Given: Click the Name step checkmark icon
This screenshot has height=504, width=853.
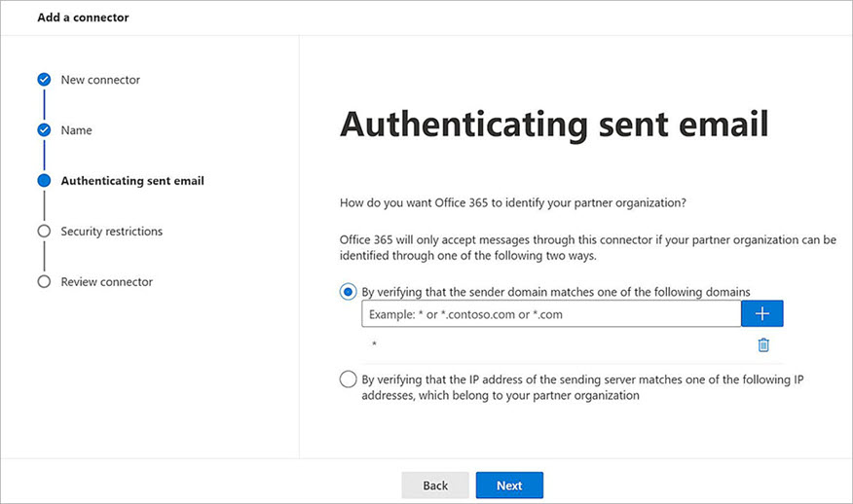Looking at the screenshot, I should [x=44, y=130].
